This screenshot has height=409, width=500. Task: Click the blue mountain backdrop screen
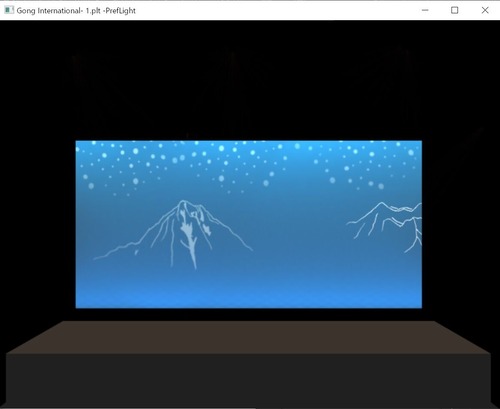pyautogui.click(x=249, y=224)
